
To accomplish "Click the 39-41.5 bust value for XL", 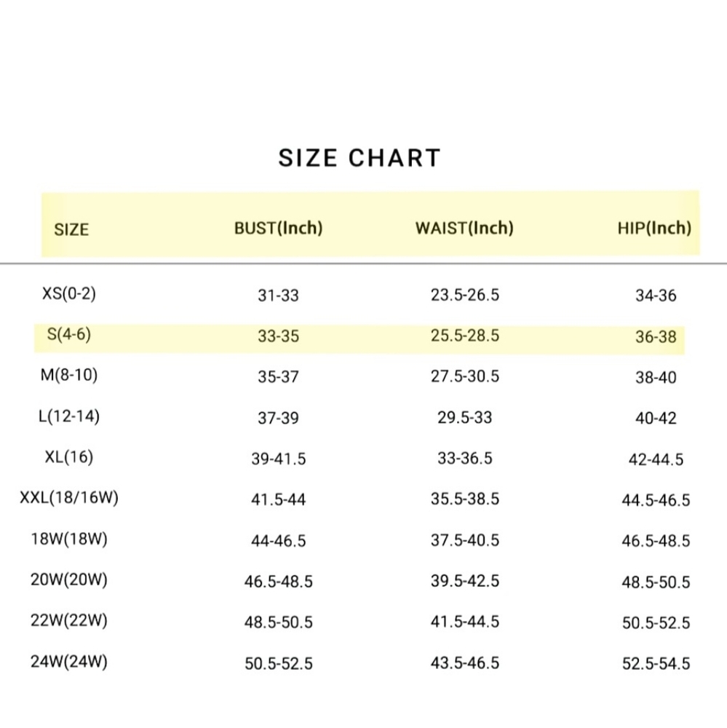I will [x=279, y=459].
